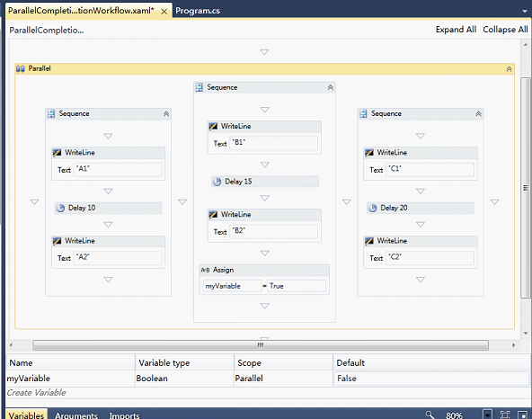532x419 pixels.
Task: Open the Arguments tab
Action: pyautogui.click(x=76, y=415)
